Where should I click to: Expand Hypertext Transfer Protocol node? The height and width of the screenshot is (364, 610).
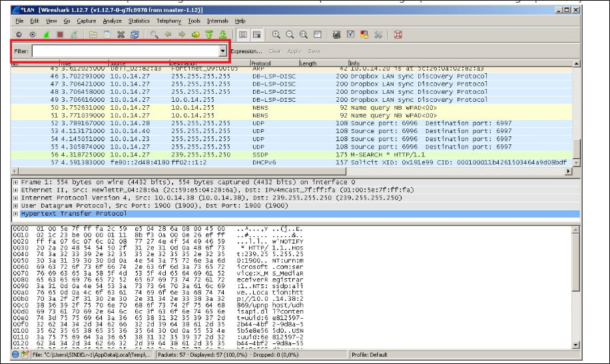pyautogui.click(x=15, y=214)
